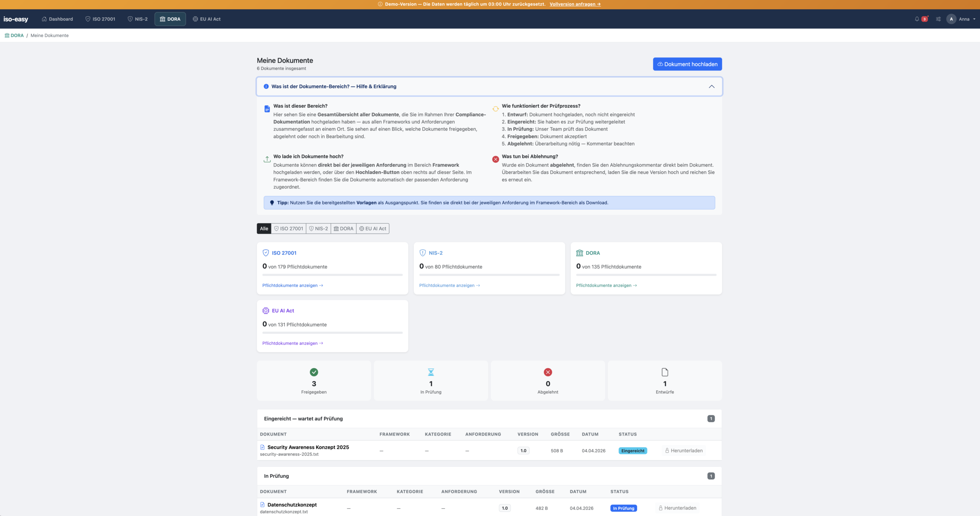
Task: Click the iso-easy logo
Action: point(16,19)
